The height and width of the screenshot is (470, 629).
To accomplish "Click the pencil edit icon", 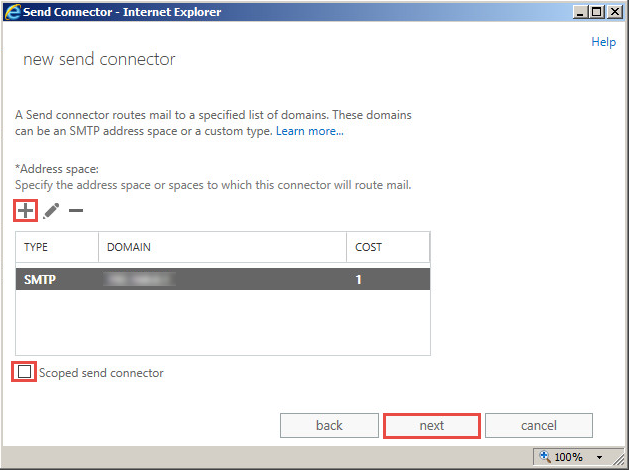I will click(x=51, y=211).
